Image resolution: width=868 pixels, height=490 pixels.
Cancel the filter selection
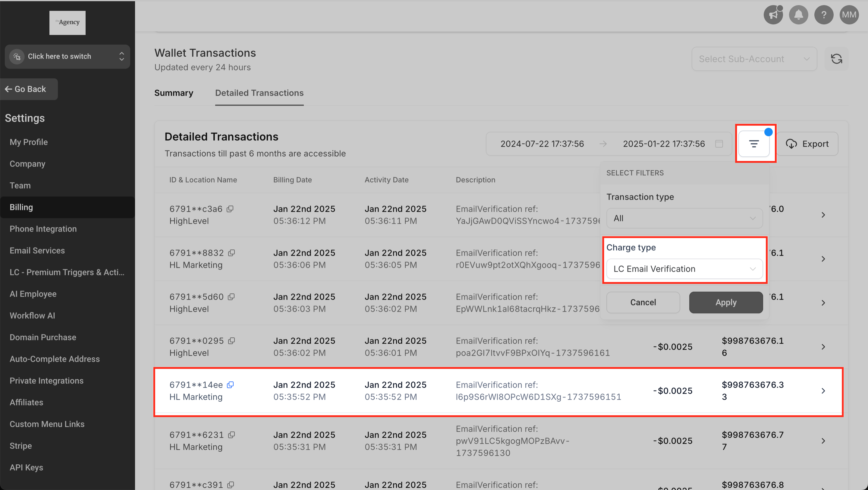coord(643,302)
